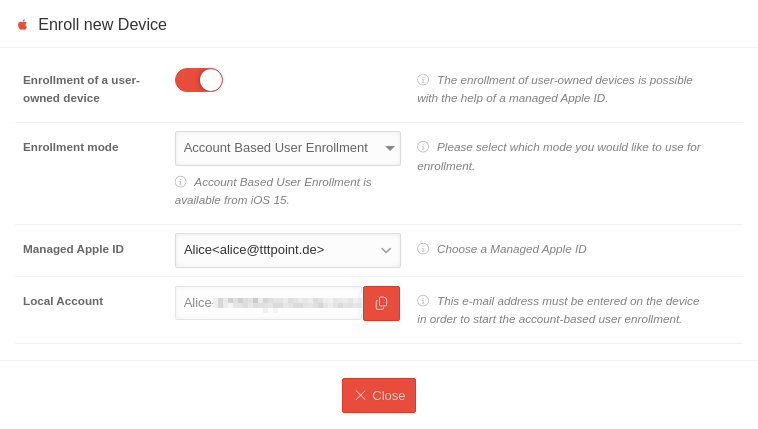Click the chevron in Managed Apple ID box
758x429 pixels.
(x=386, y=250)
